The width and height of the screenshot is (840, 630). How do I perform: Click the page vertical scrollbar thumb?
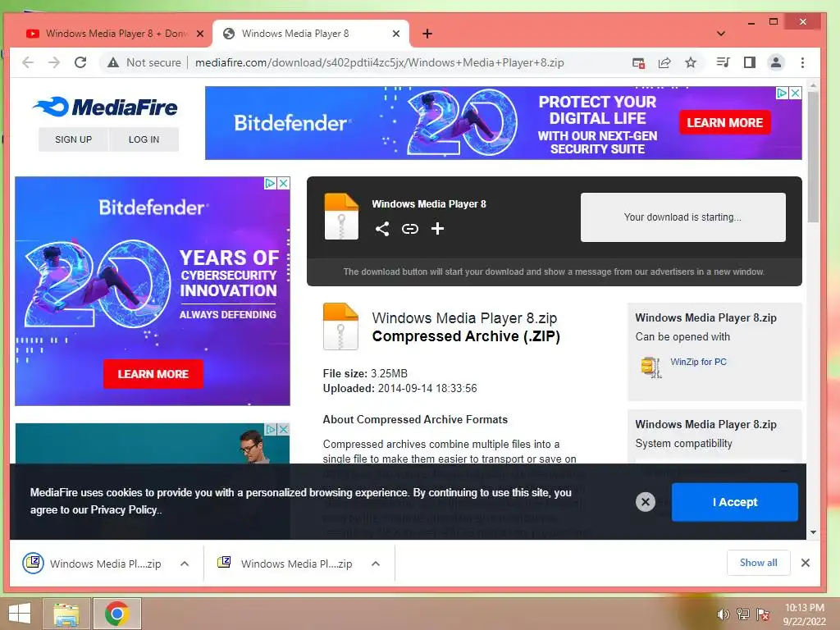[813, 157]
